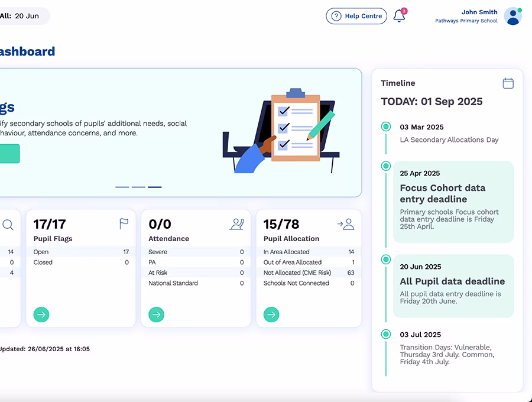
Task: Select the 03 Jul 2025 timeline marker
Action: tap(386, 334)
